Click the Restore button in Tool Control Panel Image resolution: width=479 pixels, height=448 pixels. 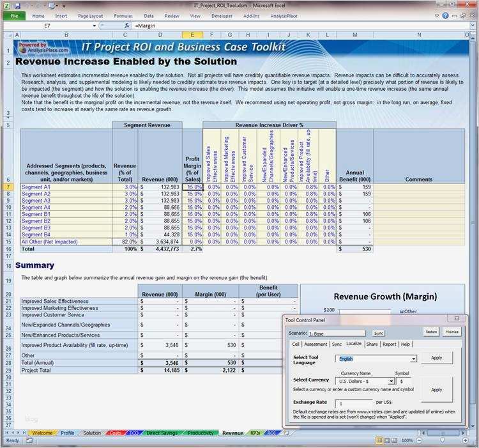pyautogui.click(x=432, y=332)
